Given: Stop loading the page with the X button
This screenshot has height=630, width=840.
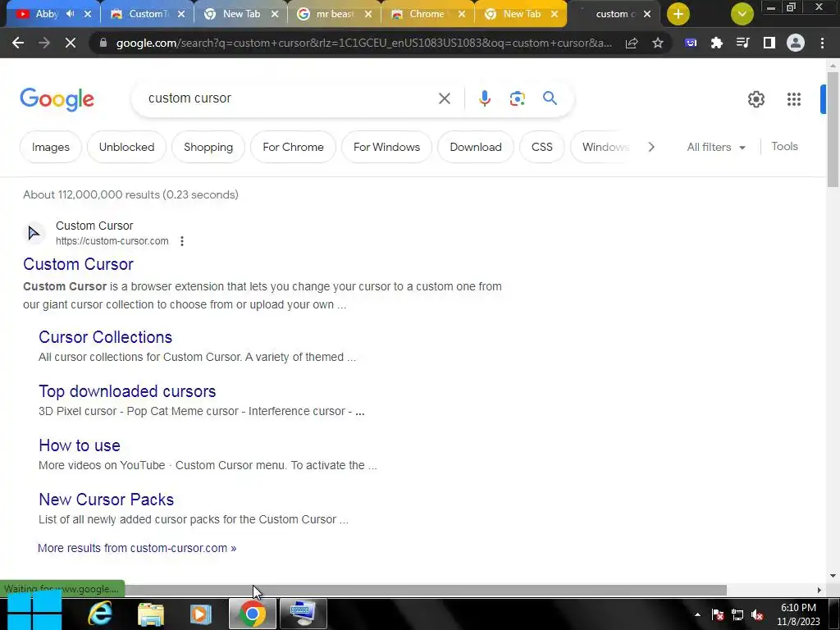Looking at the screenshot, I should pyautogui.click(x=71, y=43).
